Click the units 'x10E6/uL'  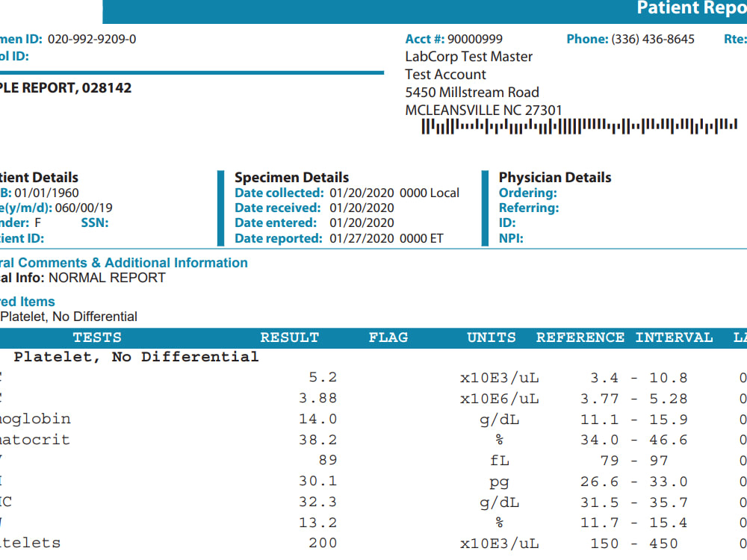pyautogui.click(x=499, y=399)
